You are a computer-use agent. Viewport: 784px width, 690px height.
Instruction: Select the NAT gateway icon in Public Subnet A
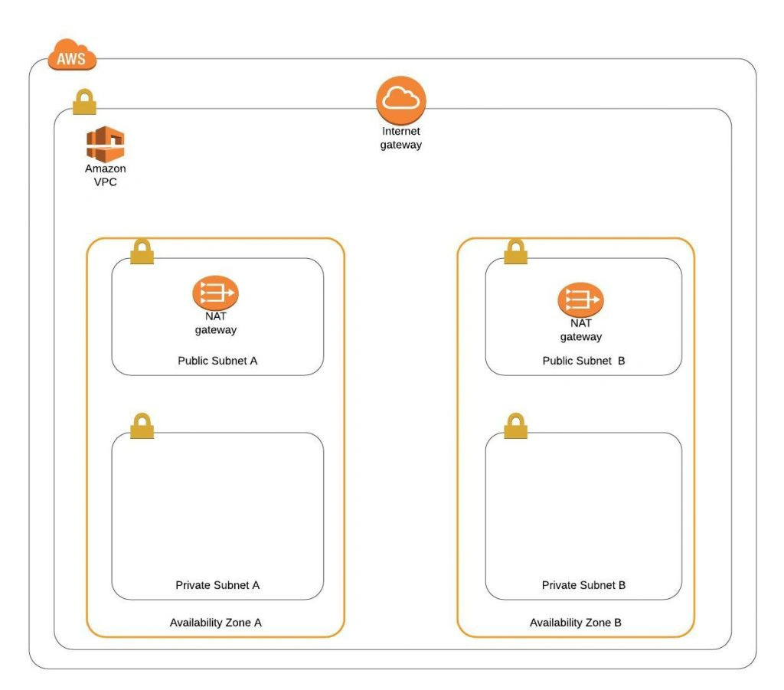215,293
